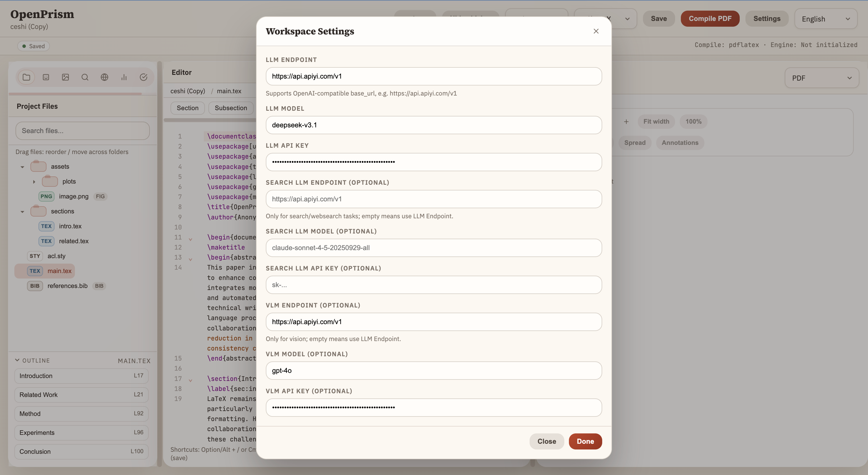Click the Fit width button
The height and width of the screenshot is (475, 868).
(x=656, y=122)
